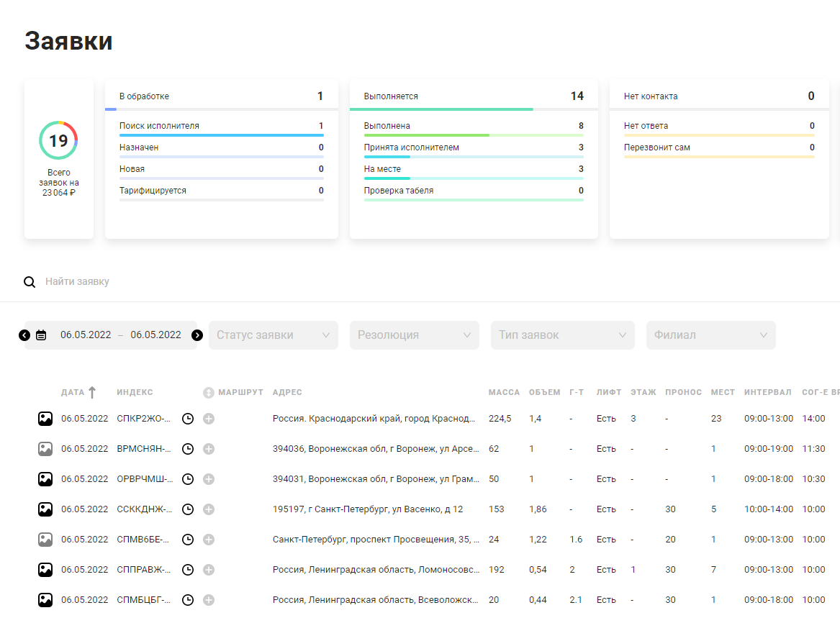Click the clock icon in СПКР2ЖО row

point(188,419)
